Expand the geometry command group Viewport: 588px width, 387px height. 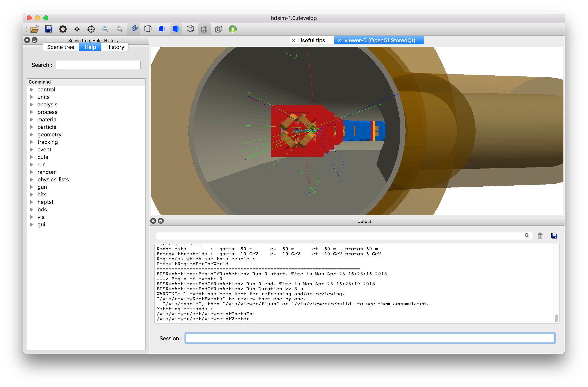[32, 134]
